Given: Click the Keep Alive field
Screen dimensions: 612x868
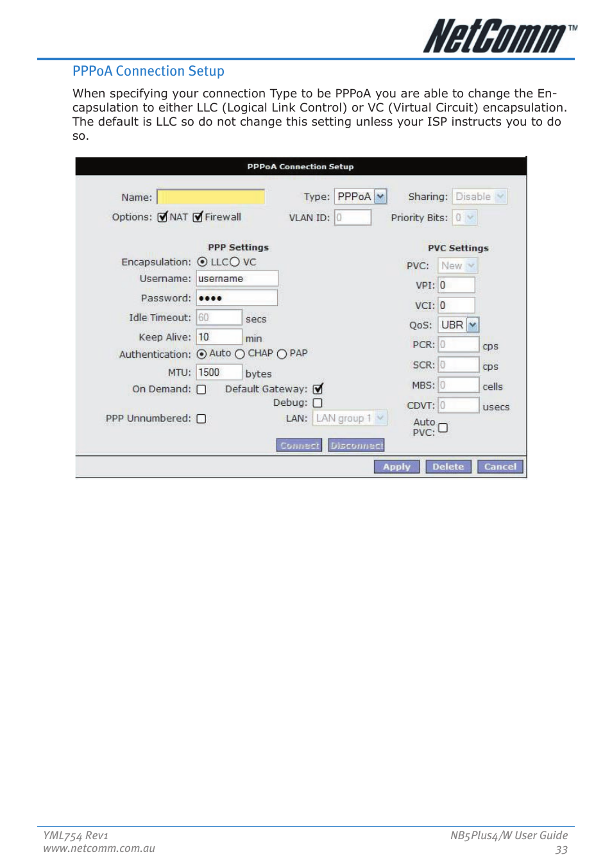Looking at the screenshot, I should coord(219,337).
